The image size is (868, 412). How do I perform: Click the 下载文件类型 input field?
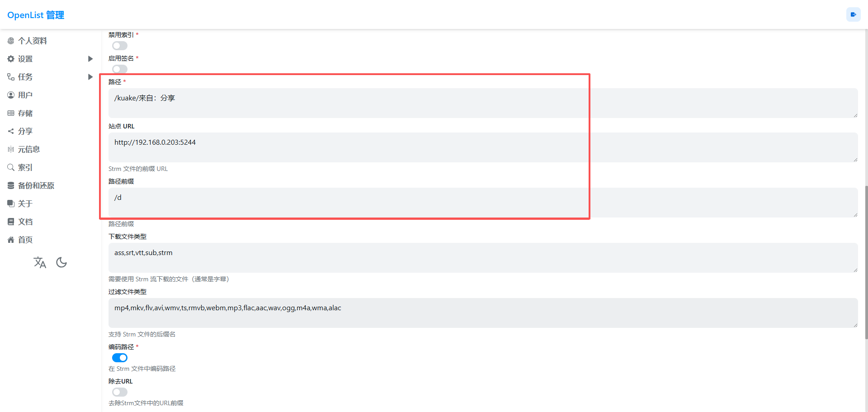483,258
